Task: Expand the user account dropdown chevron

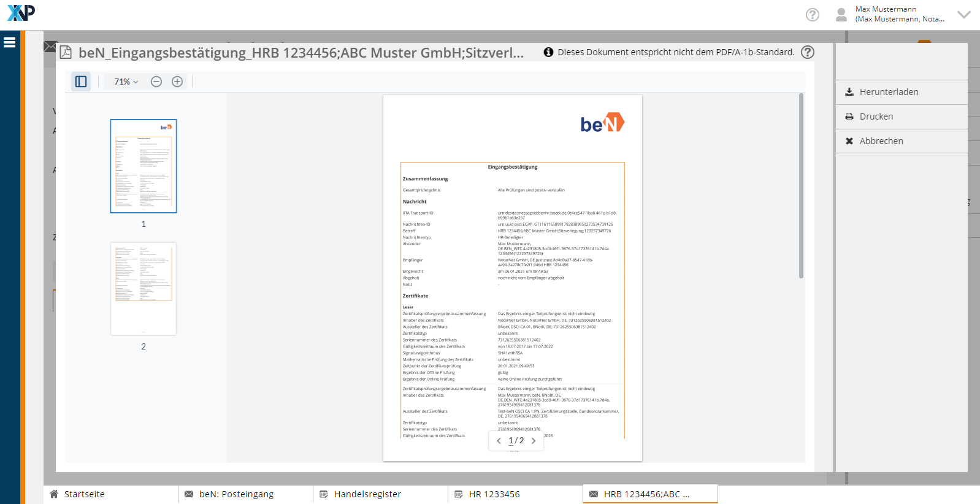Action: click(x=964, y=15)
